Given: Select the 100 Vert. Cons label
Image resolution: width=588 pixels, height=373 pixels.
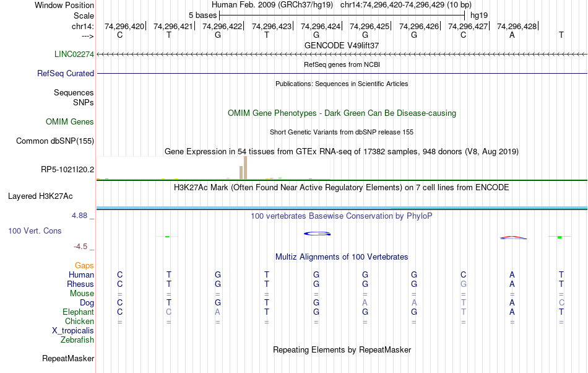Looking at the screenshot, I should pyautogui.click(x=35, y=230).
